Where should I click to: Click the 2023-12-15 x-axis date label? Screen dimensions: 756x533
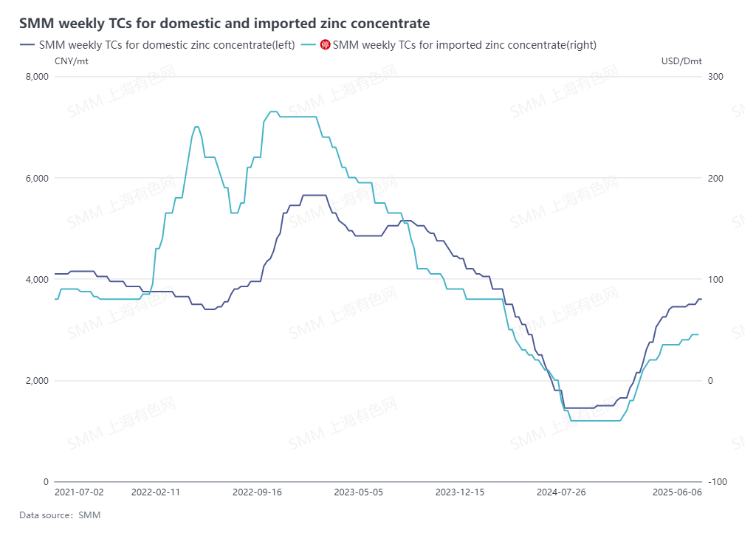[460, 492]
